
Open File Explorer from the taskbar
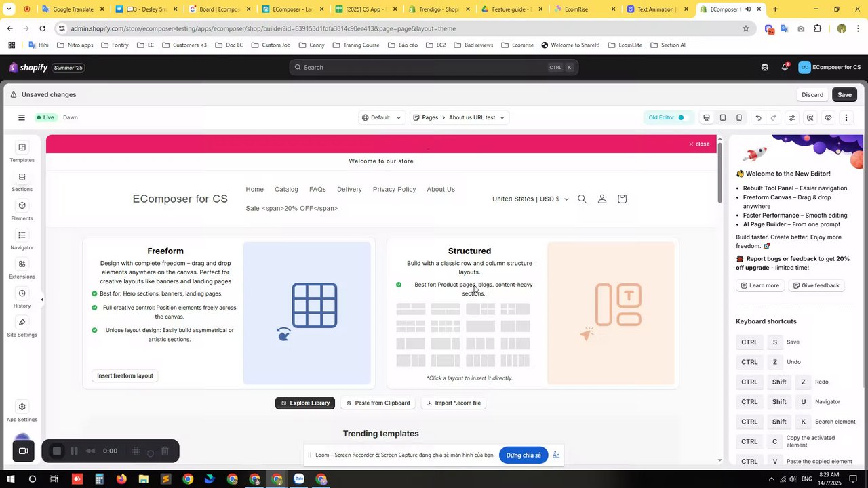point(143,479)
